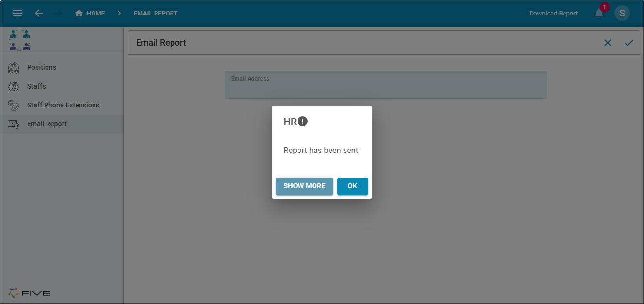Click the Staff Phone Extensions phone icon
644x304 pixels.
(14, 105)
